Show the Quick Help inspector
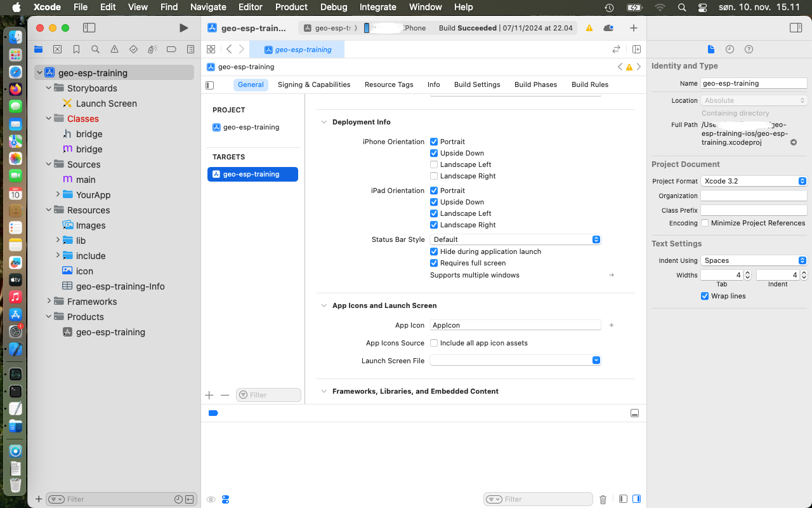This screenshot has height=508, width=812. point(749,50)
